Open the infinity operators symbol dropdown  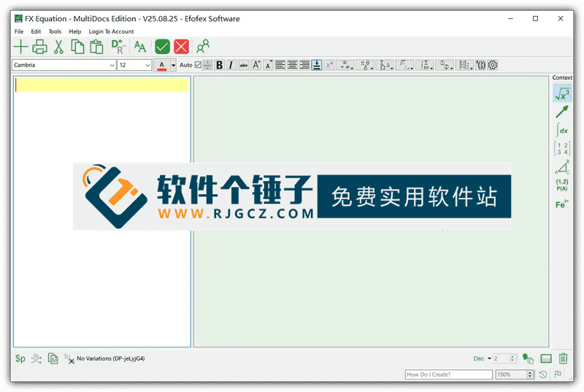click(345, 65)
